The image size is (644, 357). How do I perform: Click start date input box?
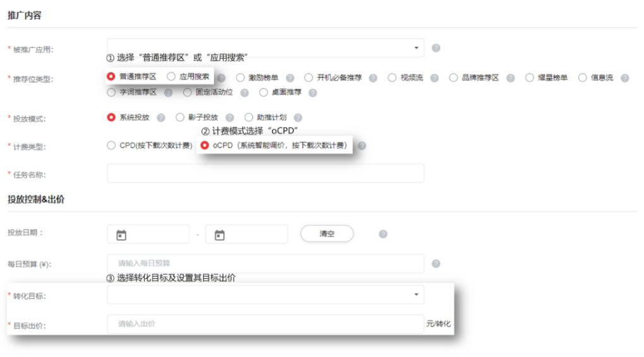(148, 234)
